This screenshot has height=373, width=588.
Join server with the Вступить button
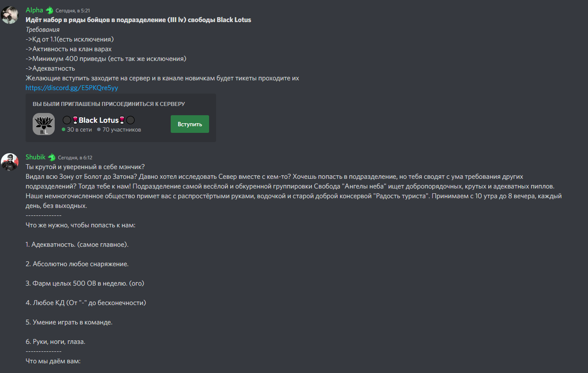190,124
